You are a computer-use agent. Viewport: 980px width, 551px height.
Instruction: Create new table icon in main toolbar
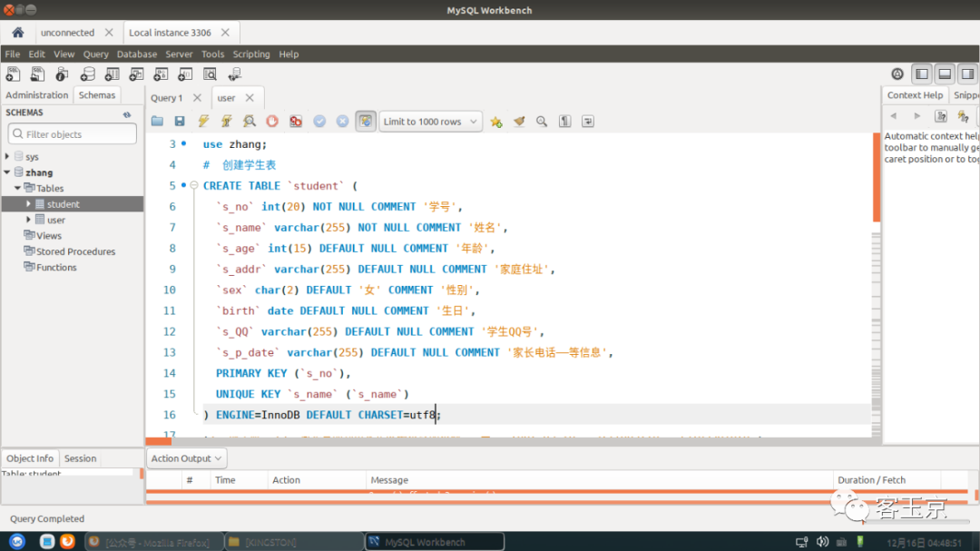pyautogui.click(x=112, y=74)
